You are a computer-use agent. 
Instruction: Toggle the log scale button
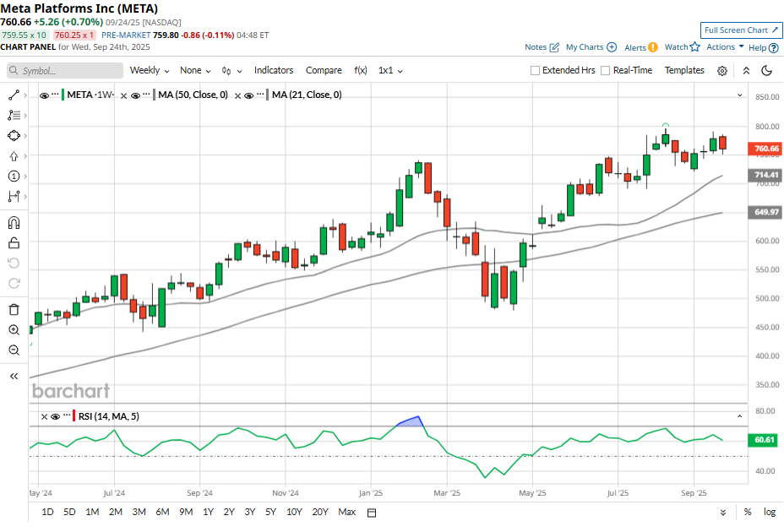click(x=770, y=512)
